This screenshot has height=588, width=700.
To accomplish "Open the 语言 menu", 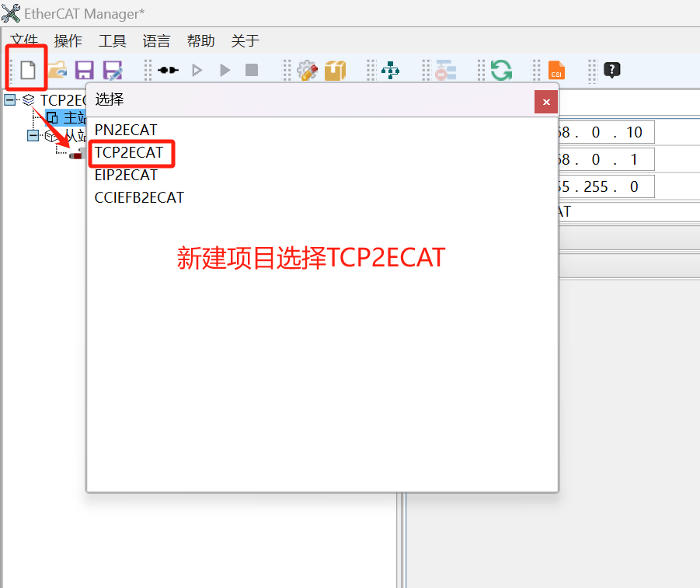I will (x=156, y=40).
